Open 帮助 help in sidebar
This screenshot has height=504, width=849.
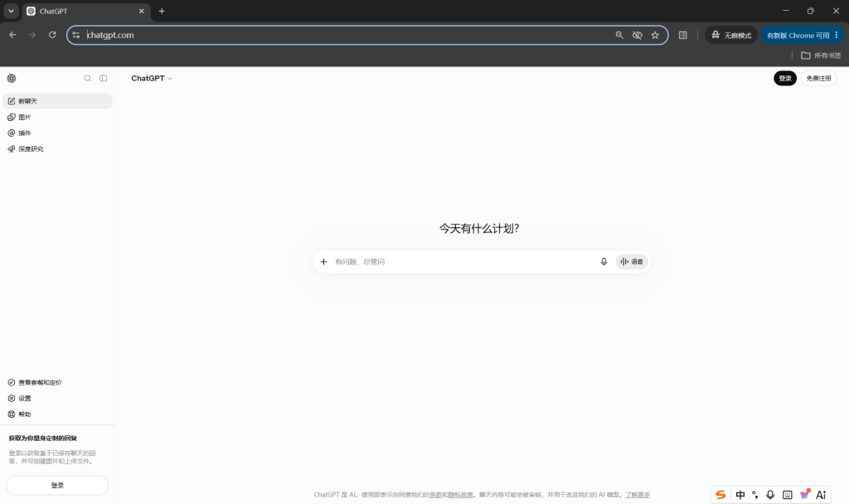57,414
